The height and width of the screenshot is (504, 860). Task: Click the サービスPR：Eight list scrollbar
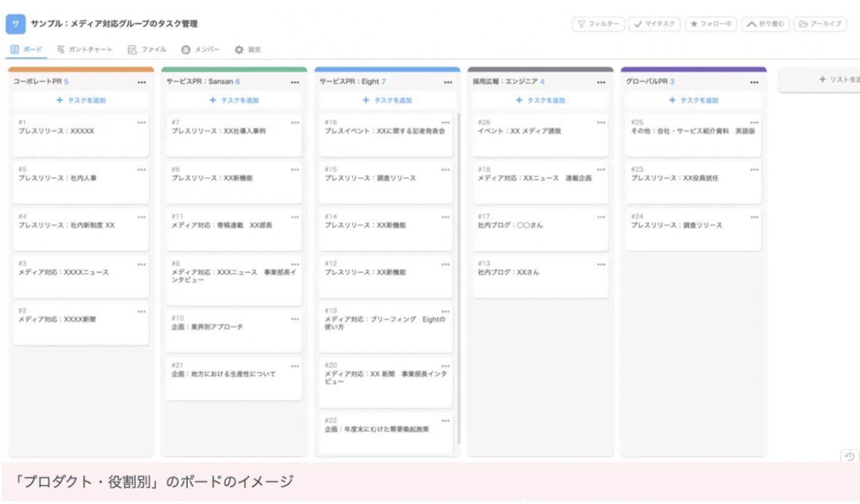pos(459,278)
